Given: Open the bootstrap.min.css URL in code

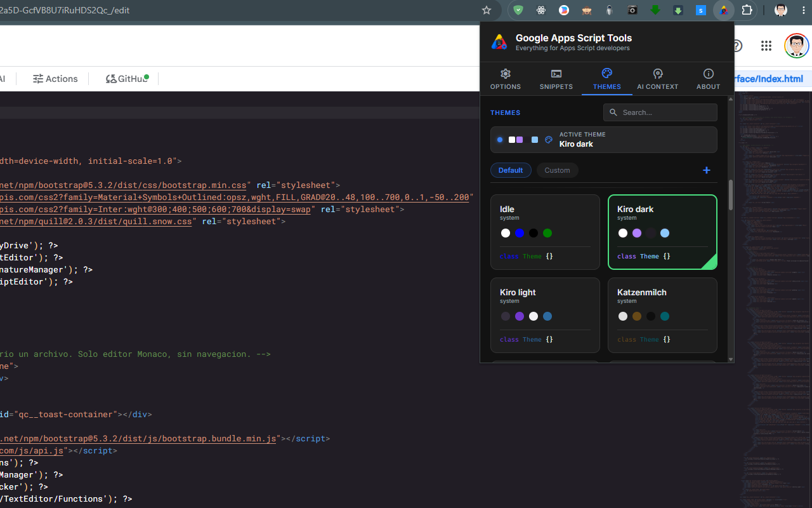Looking at the screenshot, I should click(x=123, y=185).
